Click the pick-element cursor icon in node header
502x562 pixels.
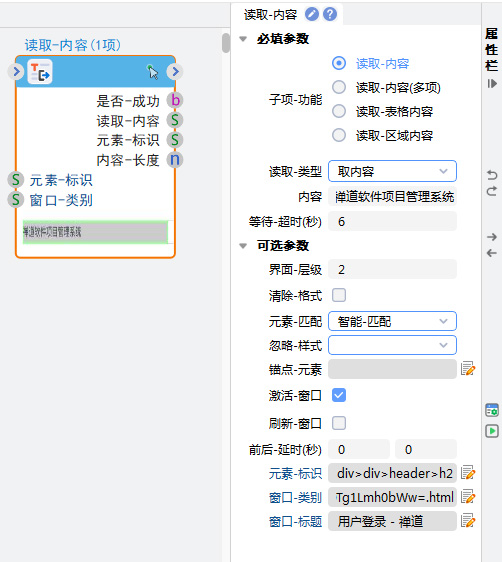coord(153,72)
